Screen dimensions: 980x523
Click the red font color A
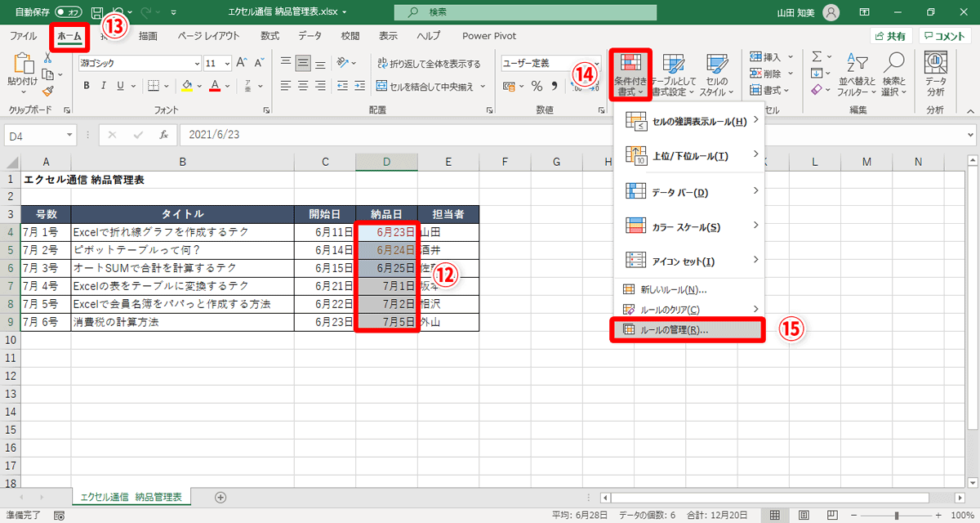pyautogui.click(x=215, y=85)
